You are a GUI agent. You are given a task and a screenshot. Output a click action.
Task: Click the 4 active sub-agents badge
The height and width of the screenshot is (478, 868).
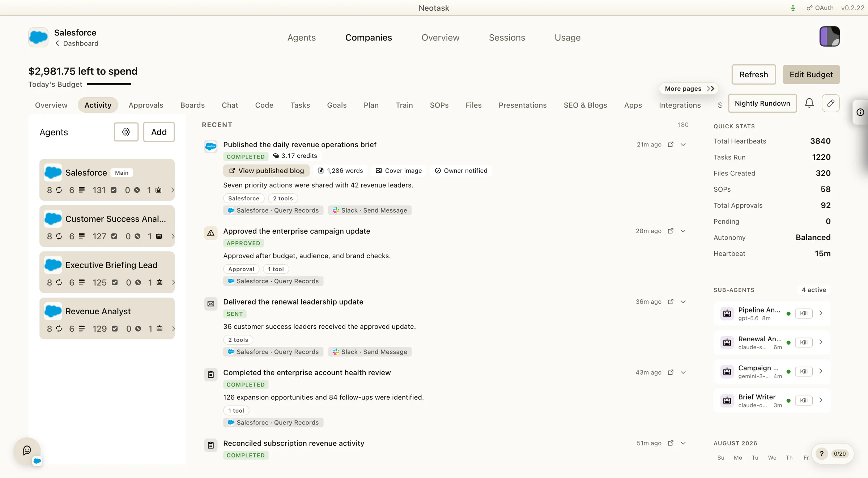[814, 290]
